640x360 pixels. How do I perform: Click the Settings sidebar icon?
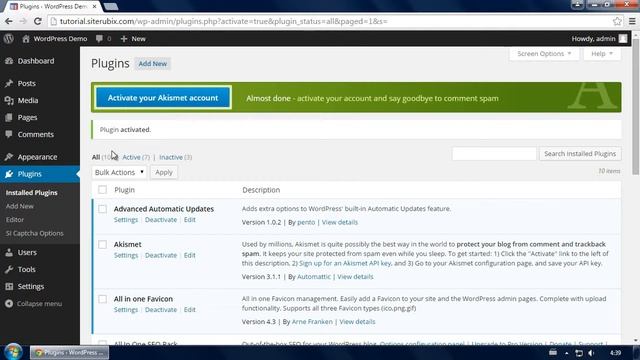(9, 287)
